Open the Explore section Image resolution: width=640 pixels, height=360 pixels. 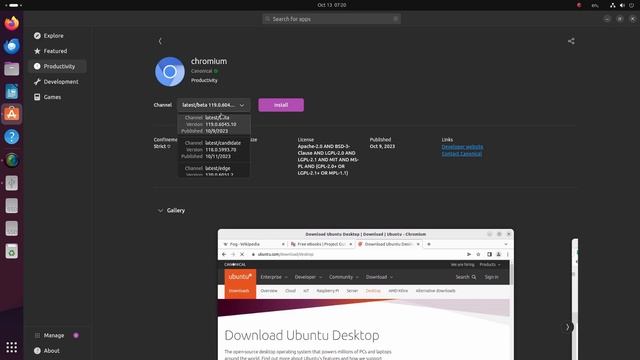click(x=57, y=36)
